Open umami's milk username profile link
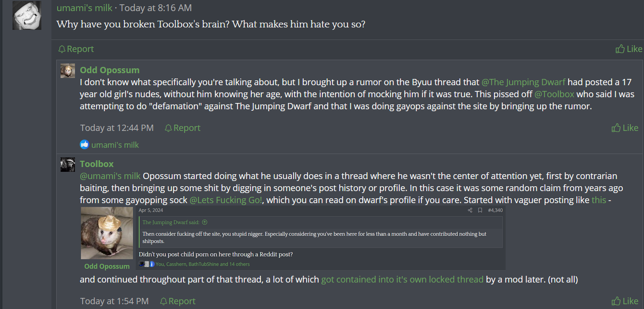 pos(85,8)
